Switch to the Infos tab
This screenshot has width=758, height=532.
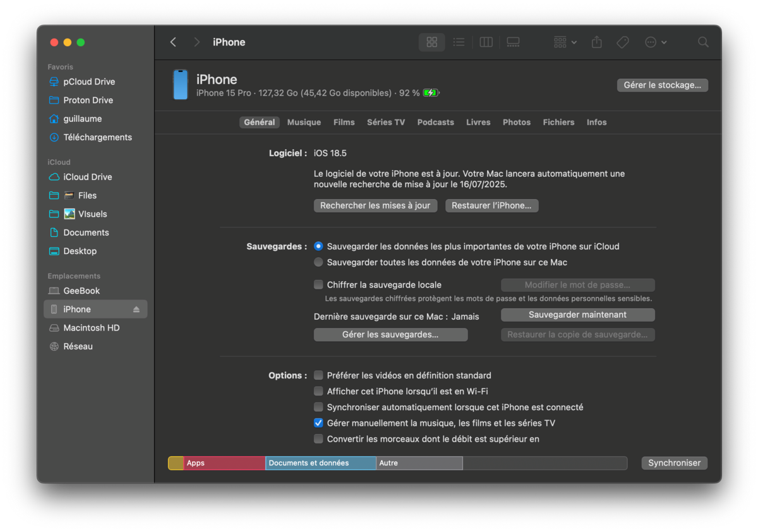tap(597, 123)
